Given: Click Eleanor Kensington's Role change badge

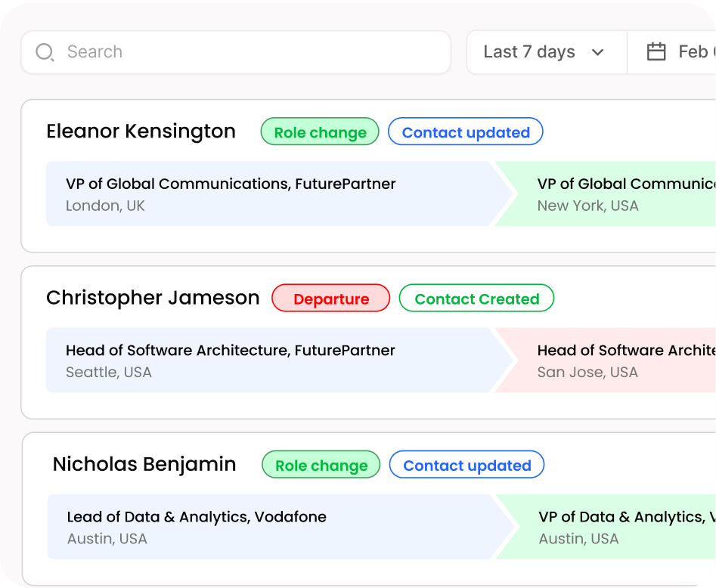Looking at the screenshot, I should (x=319, y=132).
